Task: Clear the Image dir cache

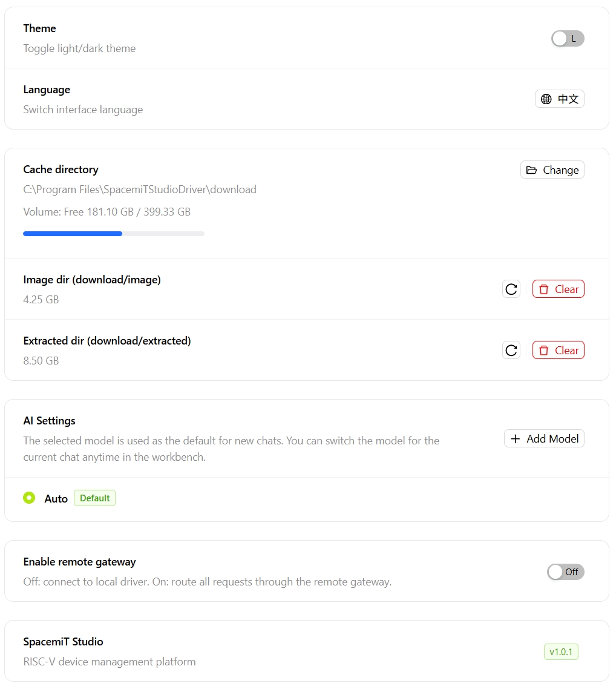Action: tap(558, 289)
